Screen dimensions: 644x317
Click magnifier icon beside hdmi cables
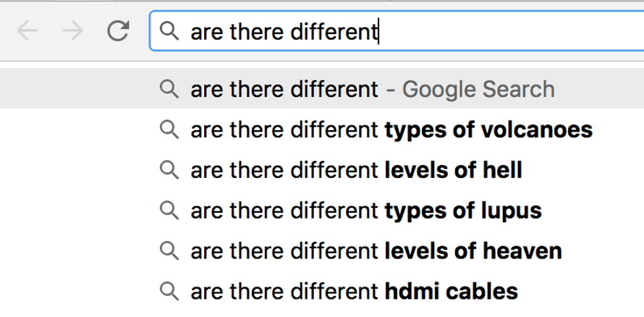[169, 291]
